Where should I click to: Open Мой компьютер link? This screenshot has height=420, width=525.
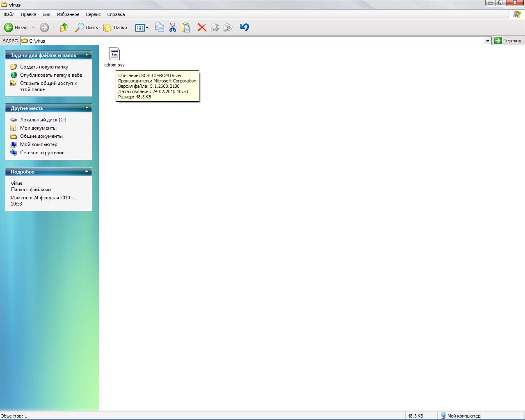[39, 144]
